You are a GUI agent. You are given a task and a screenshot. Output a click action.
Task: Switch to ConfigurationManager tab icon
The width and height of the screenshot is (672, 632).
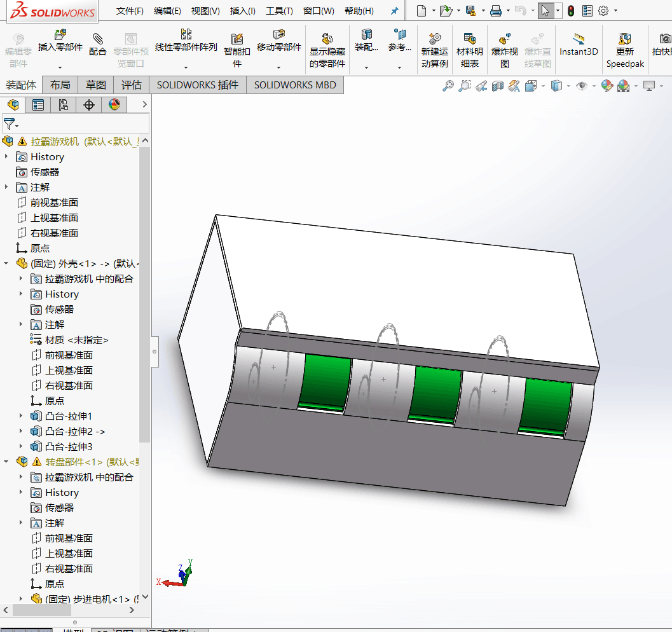(x=64, y=104)
